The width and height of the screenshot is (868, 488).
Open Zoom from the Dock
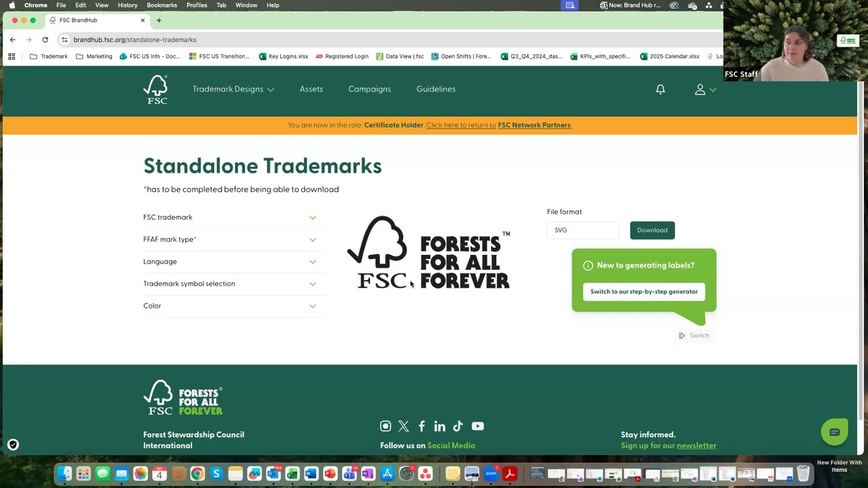click(491, 474)
